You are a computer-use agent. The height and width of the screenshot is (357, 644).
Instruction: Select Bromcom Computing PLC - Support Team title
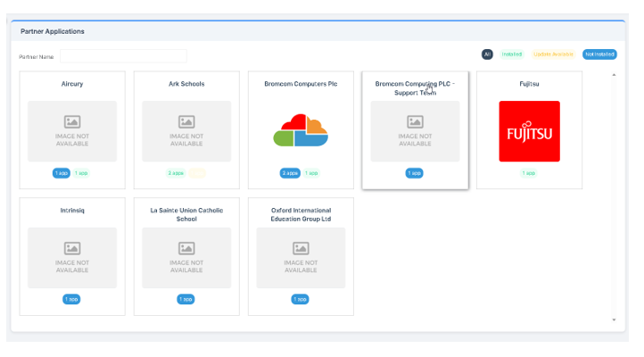415,88
